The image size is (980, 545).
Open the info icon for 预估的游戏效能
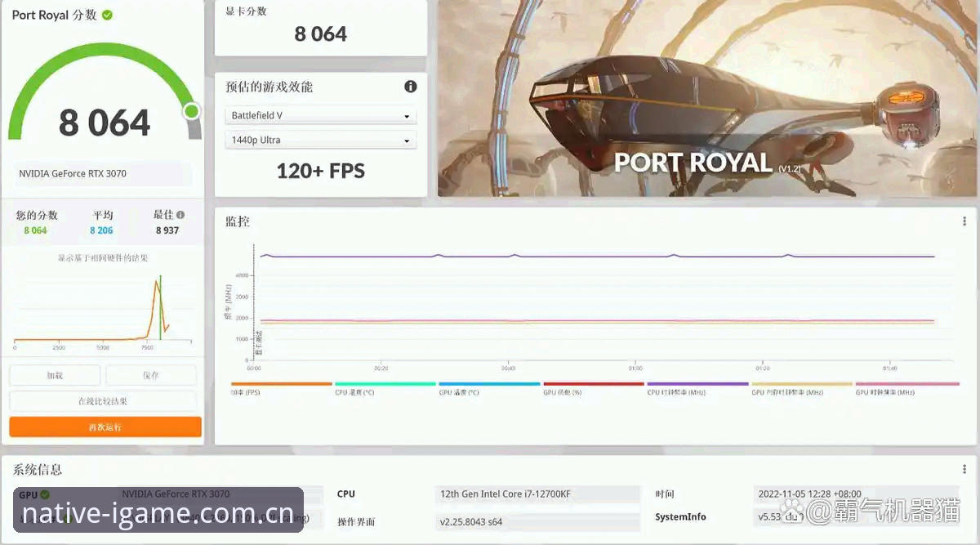click(x=411, y=87)
